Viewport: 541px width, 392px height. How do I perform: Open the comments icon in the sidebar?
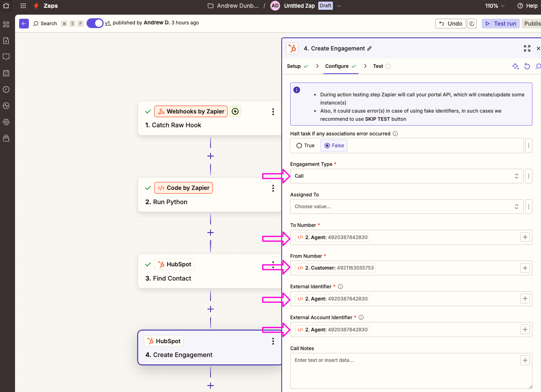[6, 57]
